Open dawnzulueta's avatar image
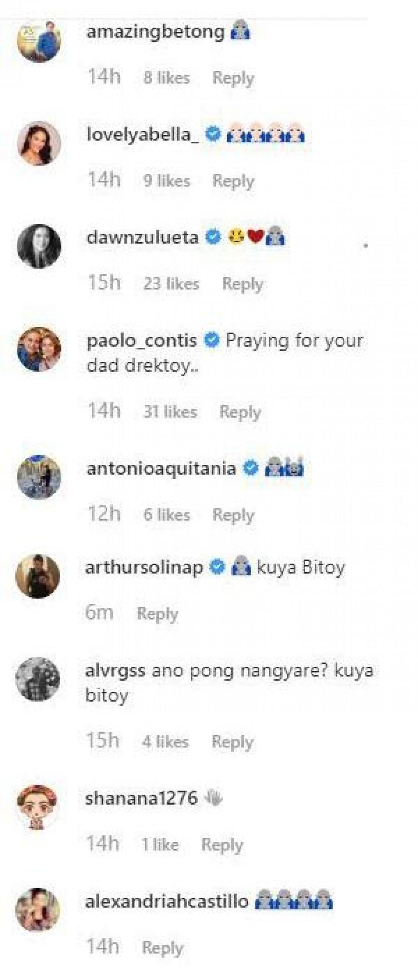 coord(39,247)
